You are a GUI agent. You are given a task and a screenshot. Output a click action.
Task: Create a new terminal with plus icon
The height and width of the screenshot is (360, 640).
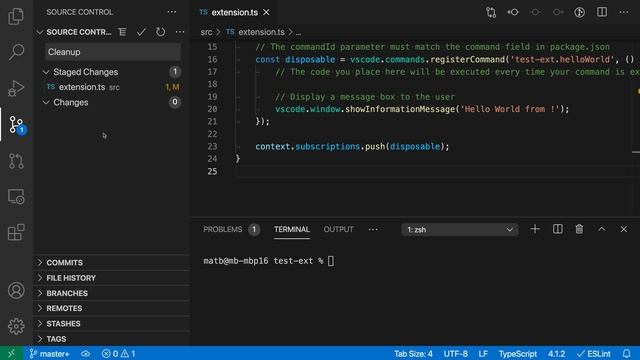point(535,229)
